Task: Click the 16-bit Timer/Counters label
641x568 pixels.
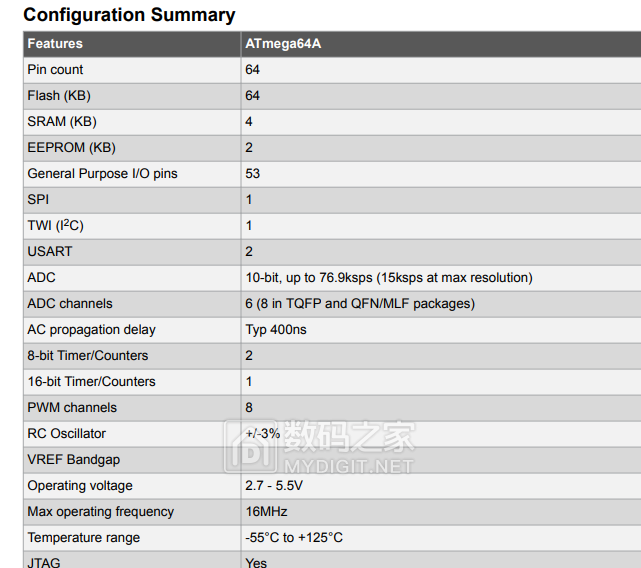Action: [91, 382]
